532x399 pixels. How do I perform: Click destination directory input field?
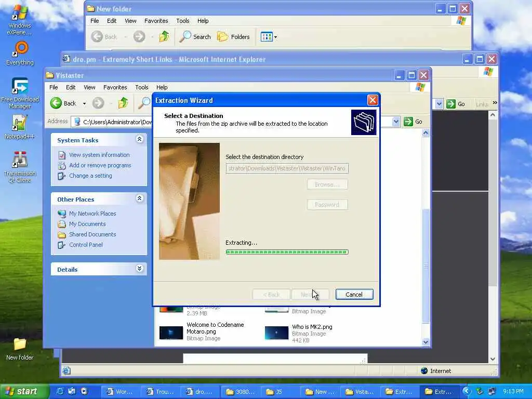[x=287, y=168]
